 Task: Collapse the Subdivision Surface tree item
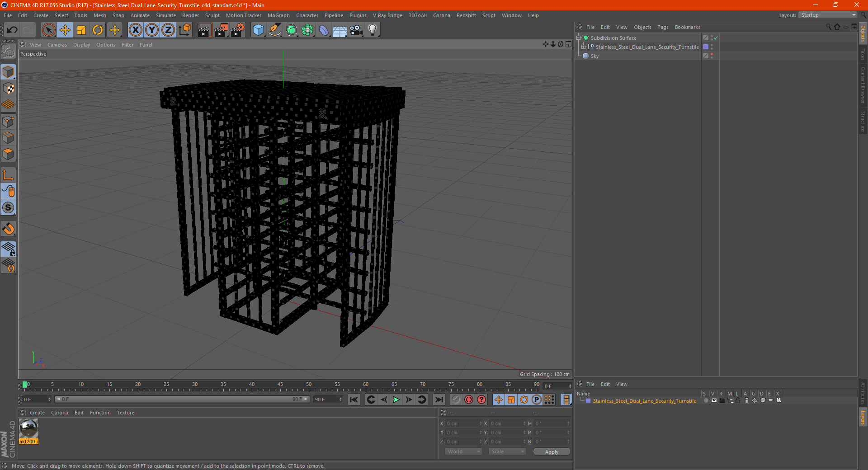(x=578, y=38)
